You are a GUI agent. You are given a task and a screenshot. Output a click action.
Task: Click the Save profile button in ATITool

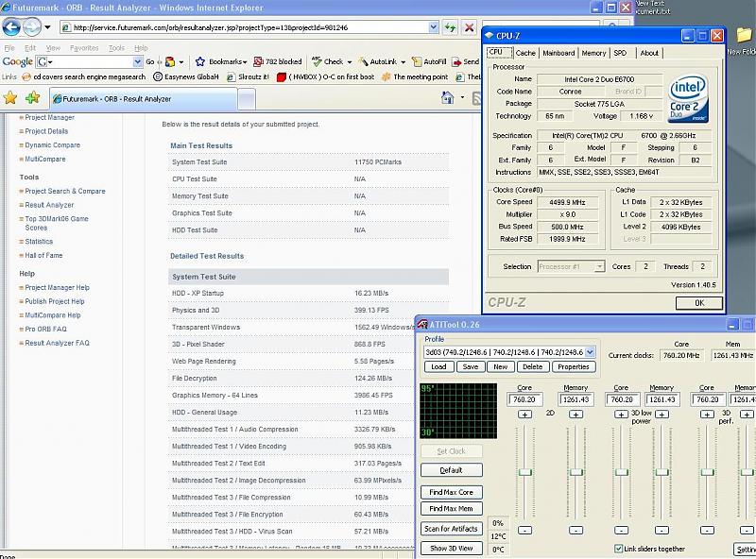coord(470,366)
